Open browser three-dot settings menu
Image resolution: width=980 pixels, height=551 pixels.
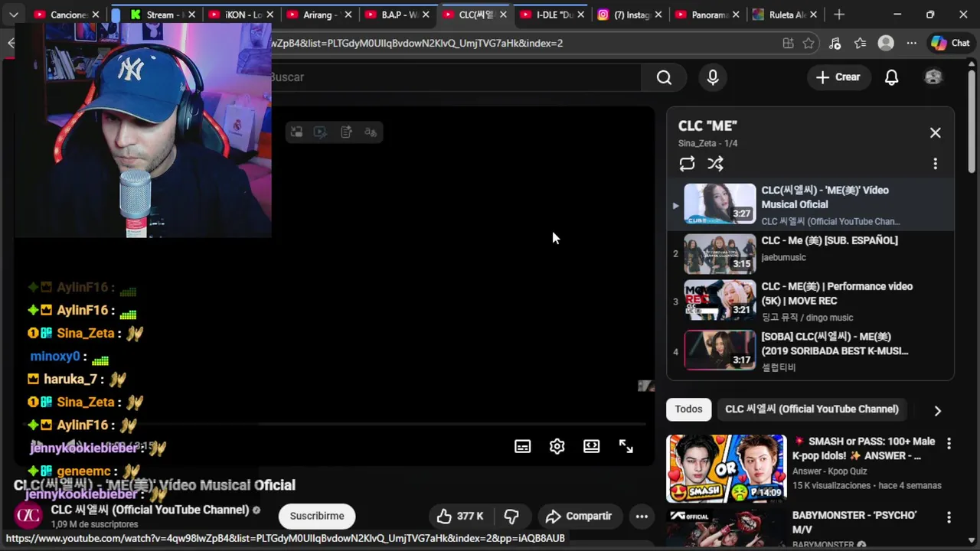click(911, 44)
